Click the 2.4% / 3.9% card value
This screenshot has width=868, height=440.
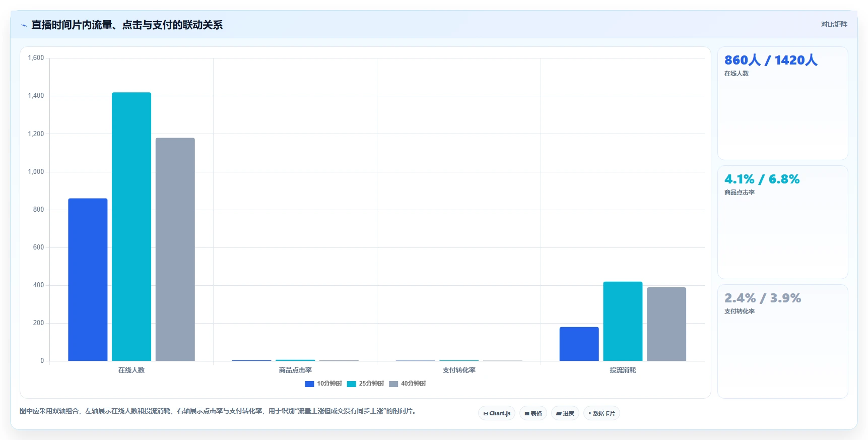point(763,298)
